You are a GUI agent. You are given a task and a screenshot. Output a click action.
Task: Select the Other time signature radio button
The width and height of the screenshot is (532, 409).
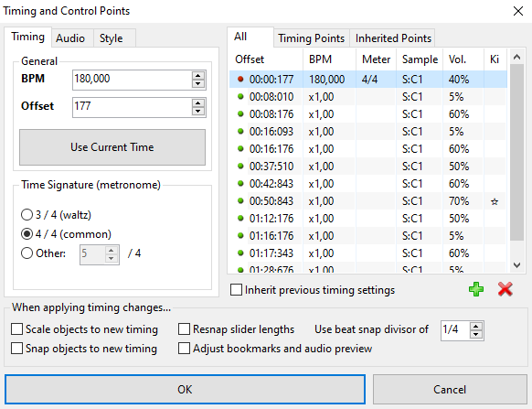(27, 253)
